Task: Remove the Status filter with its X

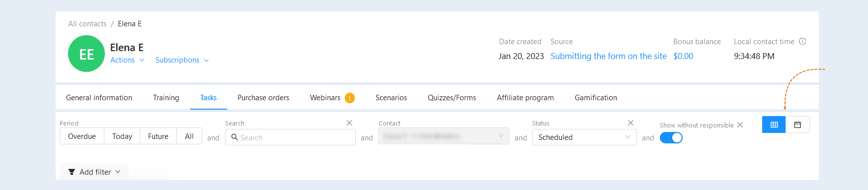Action: pos(631,123)
